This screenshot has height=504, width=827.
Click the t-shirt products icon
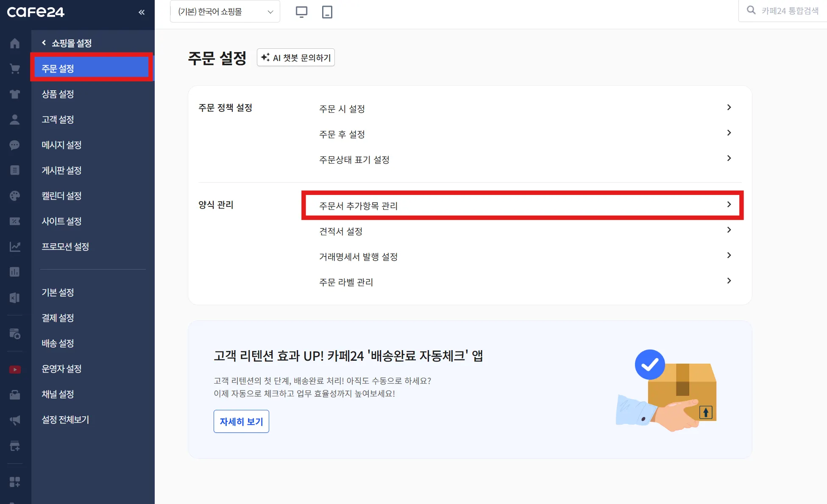pyautogui.click(x=15, y=94)
